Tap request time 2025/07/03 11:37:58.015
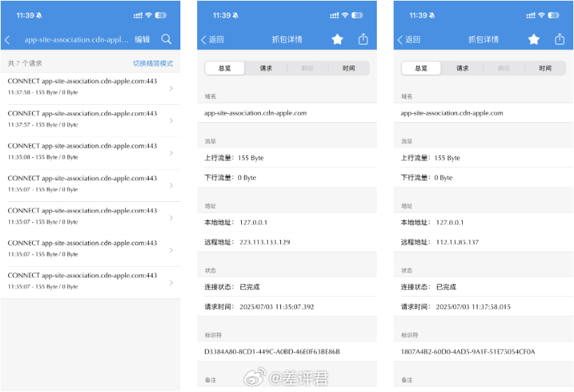 pos(473,307)
